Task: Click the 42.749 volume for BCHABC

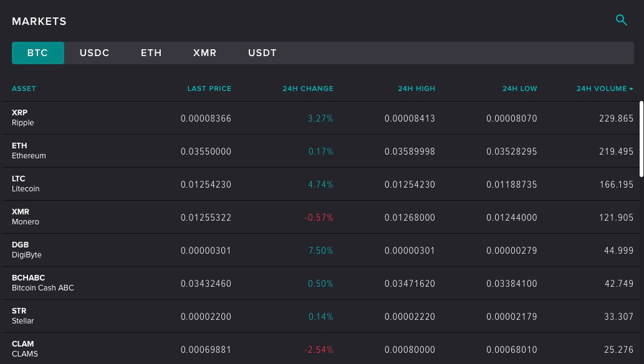Action: click(618, 284)
